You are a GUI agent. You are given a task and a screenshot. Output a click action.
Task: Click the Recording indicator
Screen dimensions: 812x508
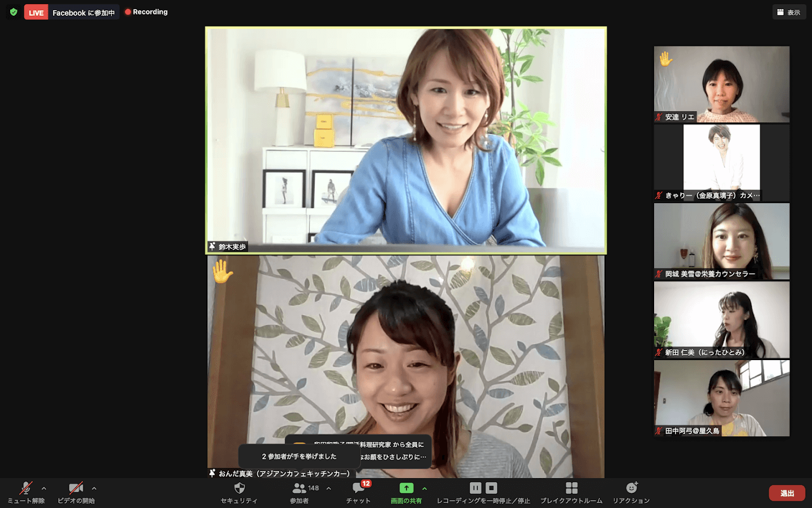[x=146, y=12]
